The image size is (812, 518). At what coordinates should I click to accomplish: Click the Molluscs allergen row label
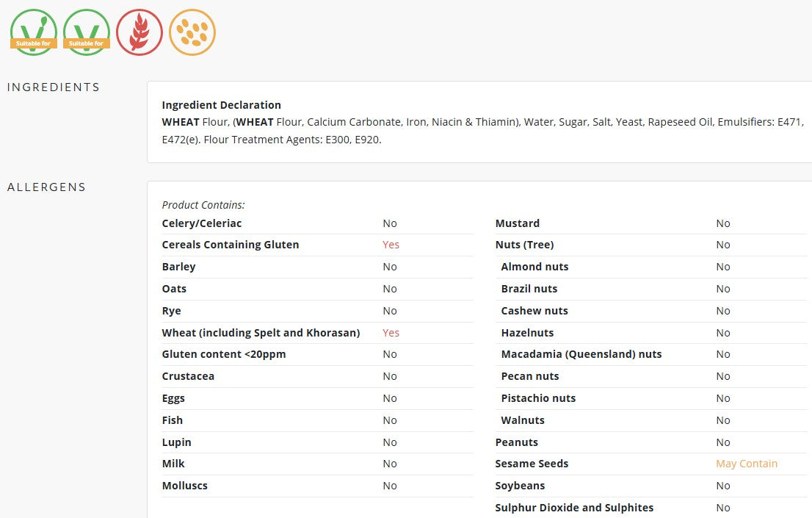(184, 486)
